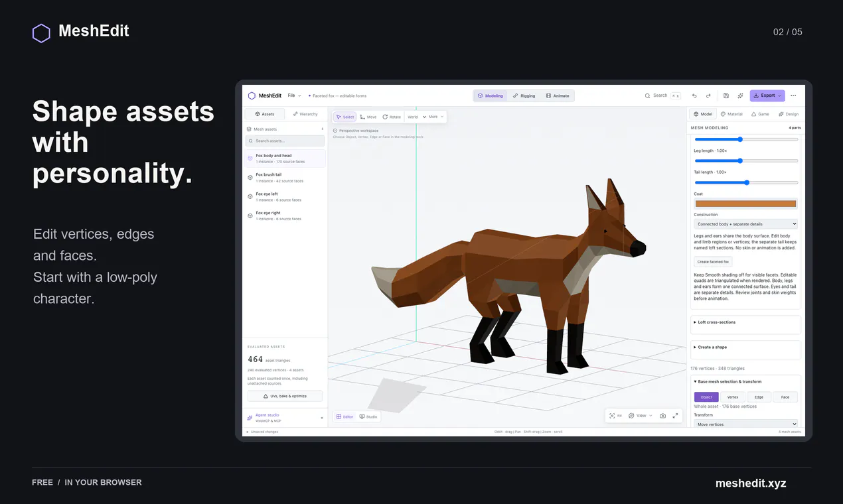843x504 pixels.
Task: Switch to Editor view mode
Action: [345, 416]
